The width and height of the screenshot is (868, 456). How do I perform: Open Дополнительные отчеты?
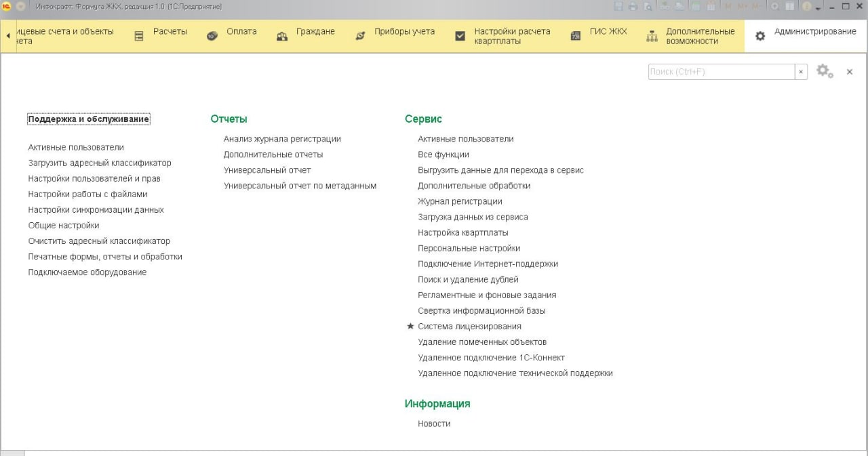pos(273,154)
